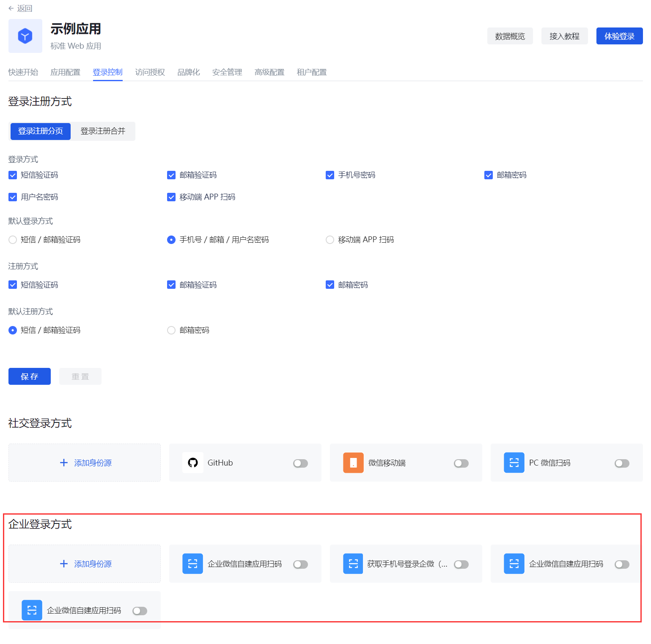Click the PC 微信扫码 scan icon
This screenshot has height=644, width=651.
point(514,463)
